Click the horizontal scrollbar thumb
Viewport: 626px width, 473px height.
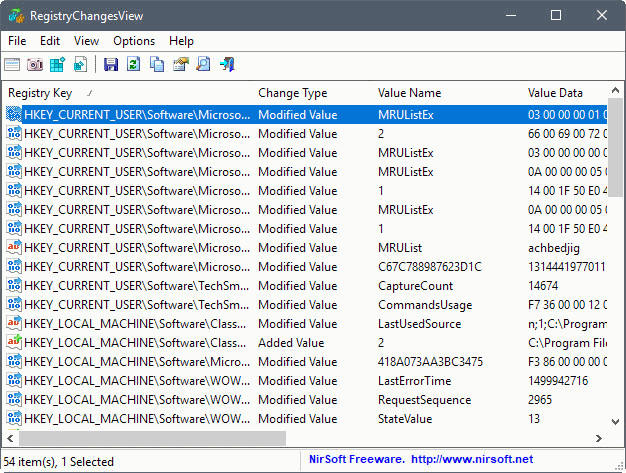[153, 438]
